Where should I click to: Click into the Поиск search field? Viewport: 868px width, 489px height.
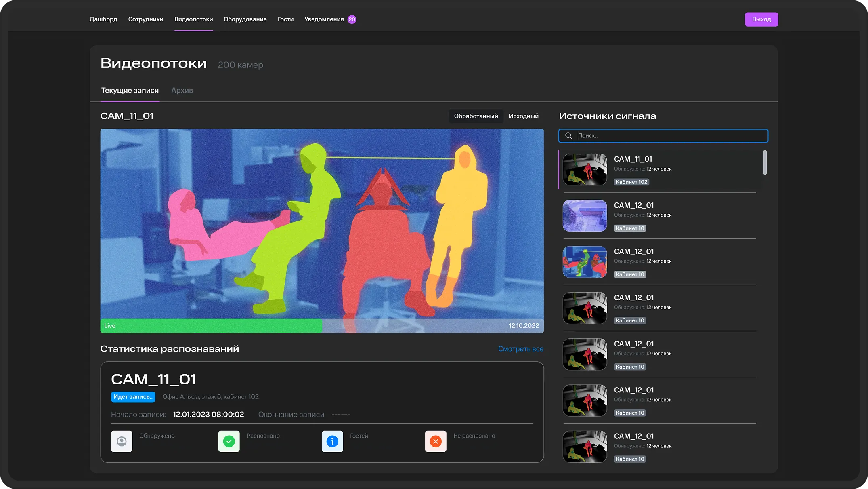coord(670,136)
